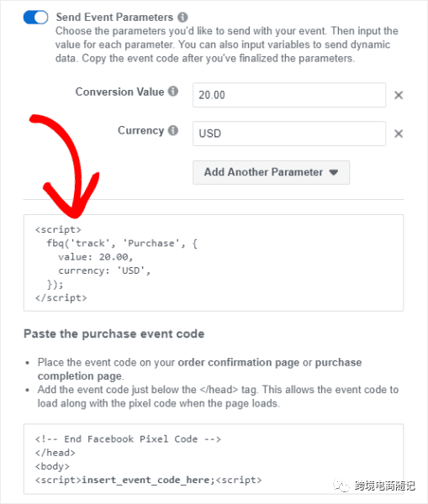Image resolution: width=428 pixels, height=504 pixels.
Task: Click the order confirmation page bold text
Action: (239, 363)
